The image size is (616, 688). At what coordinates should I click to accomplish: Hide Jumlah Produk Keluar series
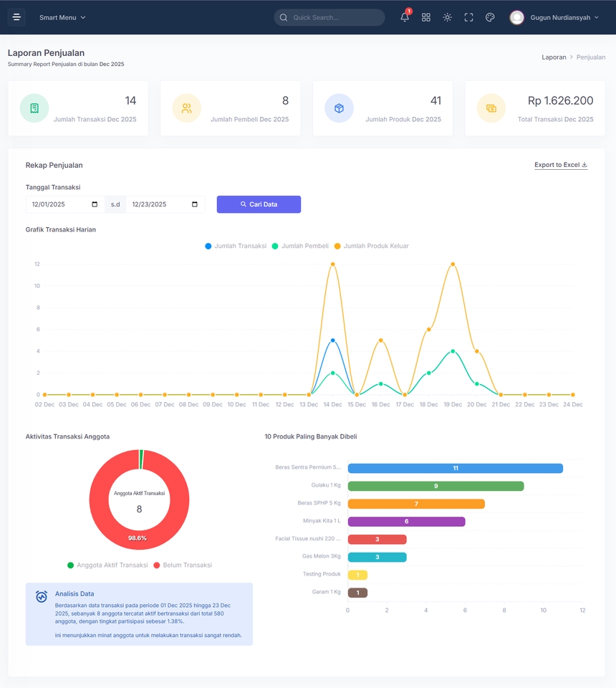(371, 246)
